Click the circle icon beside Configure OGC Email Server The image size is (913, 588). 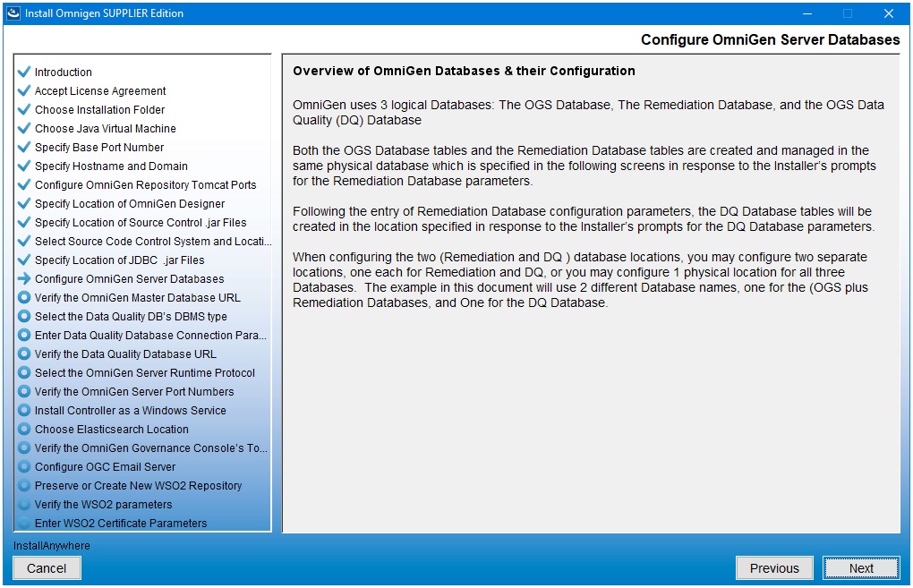coord(24,466)
